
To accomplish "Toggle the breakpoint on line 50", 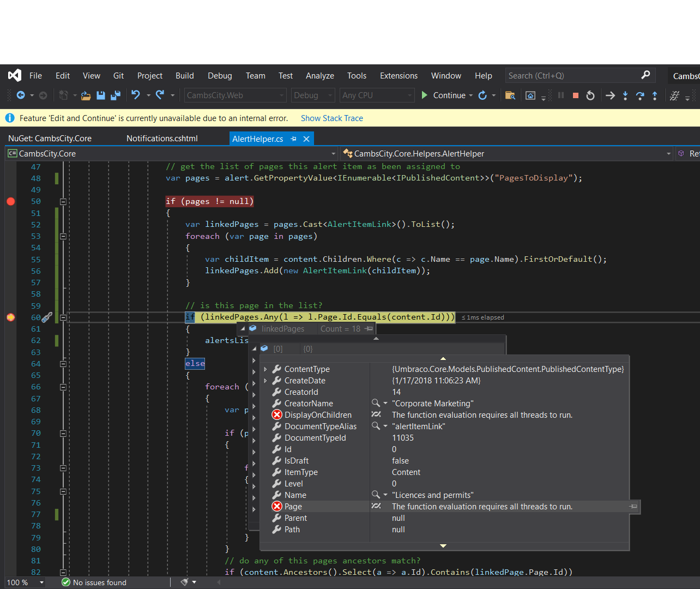I will coord(10,201).
